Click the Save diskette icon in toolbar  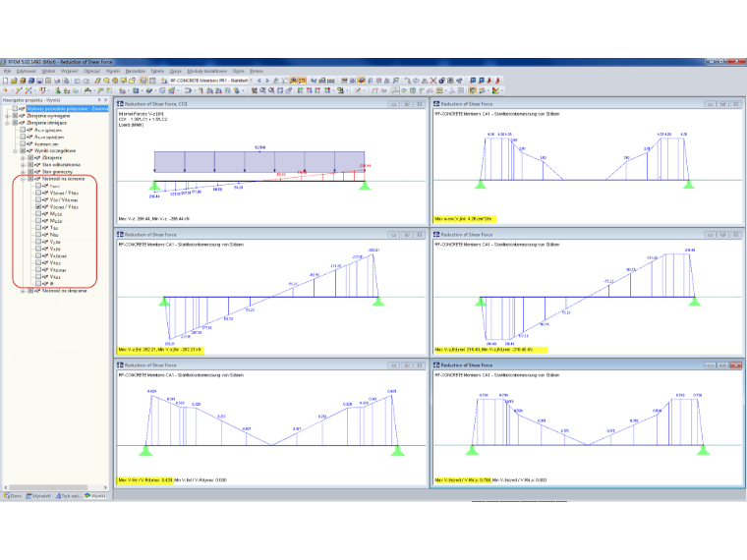39,81
